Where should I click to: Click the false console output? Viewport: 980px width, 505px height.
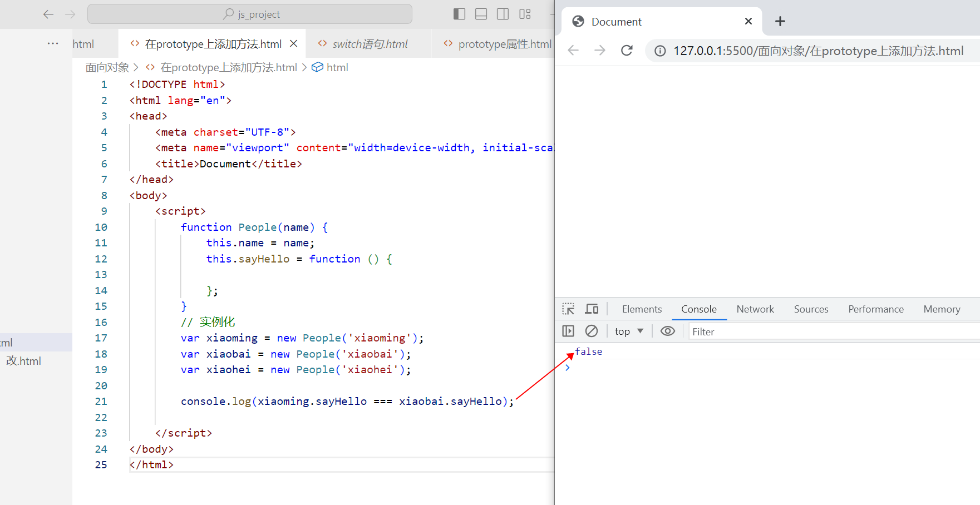(x=589, y=351)
